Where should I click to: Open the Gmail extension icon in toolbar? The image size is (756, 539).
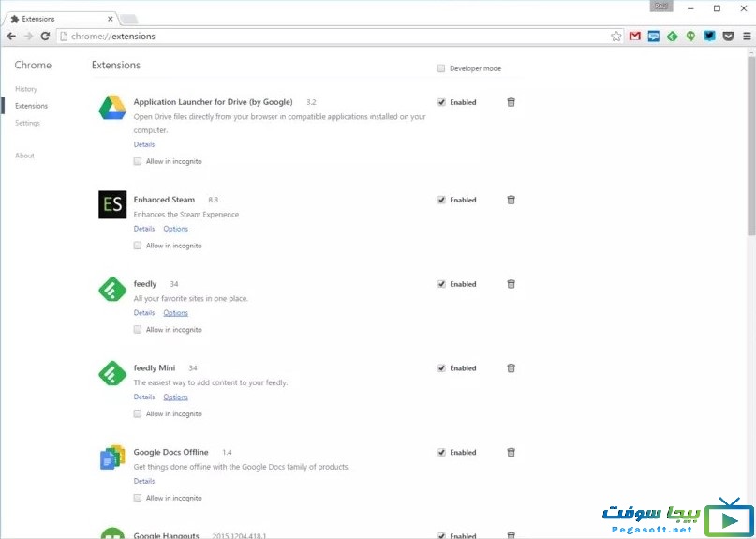click(x=634, y=37)
